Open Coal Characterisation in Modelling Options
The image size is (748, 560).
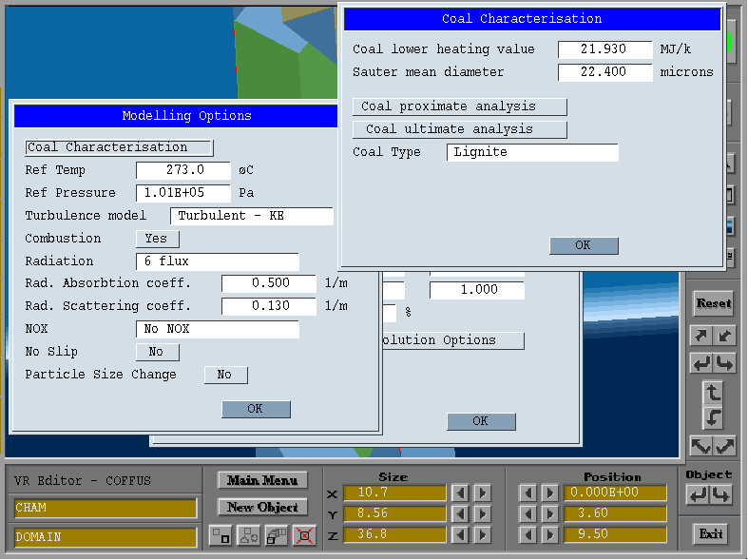click(119, 147)
